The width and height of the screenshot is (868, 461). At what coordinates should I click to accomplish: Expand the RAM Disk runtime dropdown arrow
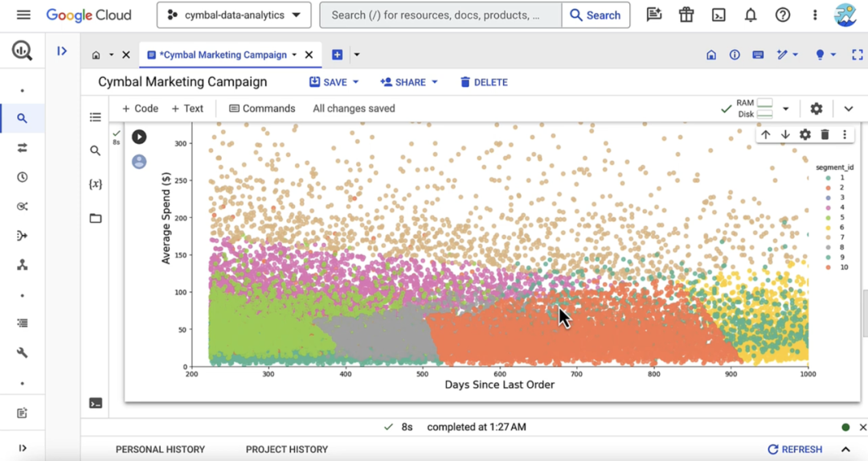pyautogui.click(x=786, y=109)
